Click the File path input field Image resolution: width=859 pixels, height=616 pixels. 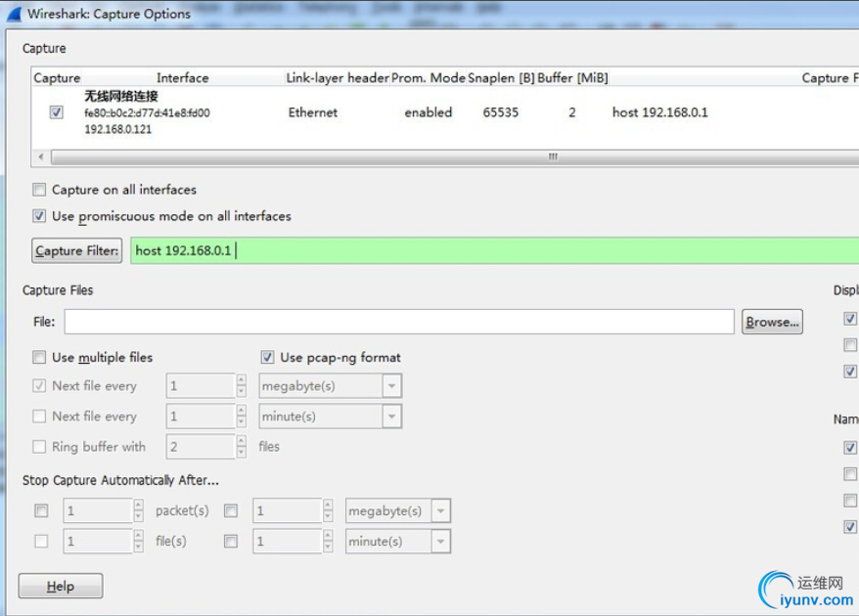(x=399, y=322)
